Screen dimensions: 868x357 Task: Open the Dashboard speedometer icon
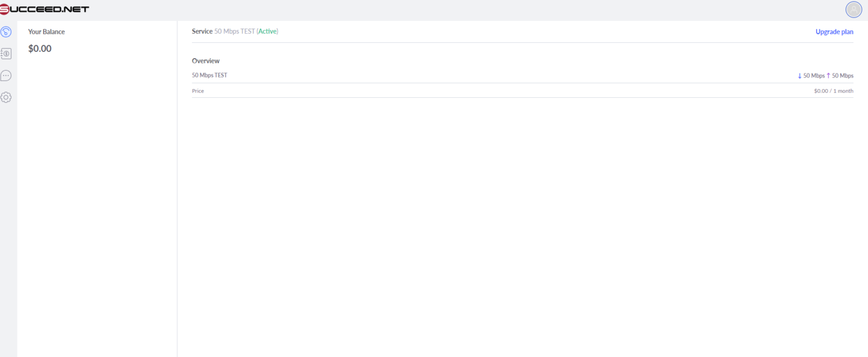point(6,32)
